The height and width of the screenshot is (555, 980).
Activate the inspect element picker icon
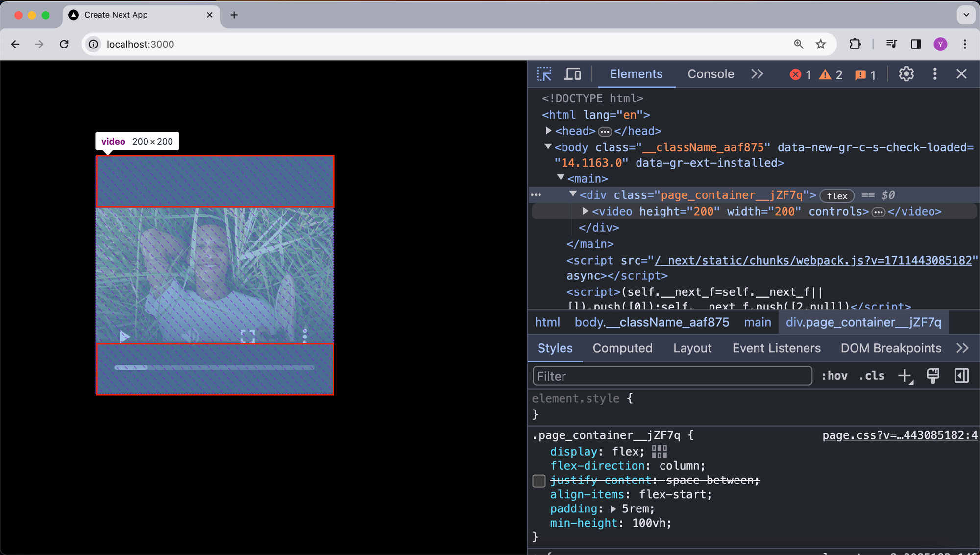tap(544, 74)
